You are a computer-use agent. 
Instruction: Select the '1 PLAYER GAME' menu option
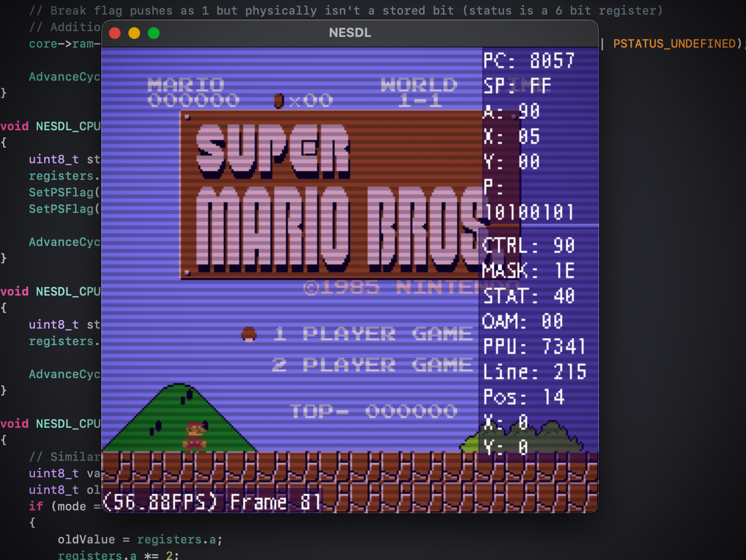click(373, 334)
